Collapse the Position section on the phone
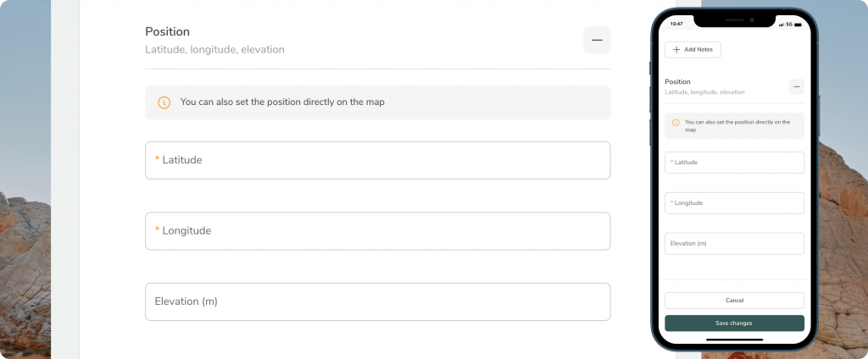The width and height of the screenshot is (868, 359). pos(796,86)
